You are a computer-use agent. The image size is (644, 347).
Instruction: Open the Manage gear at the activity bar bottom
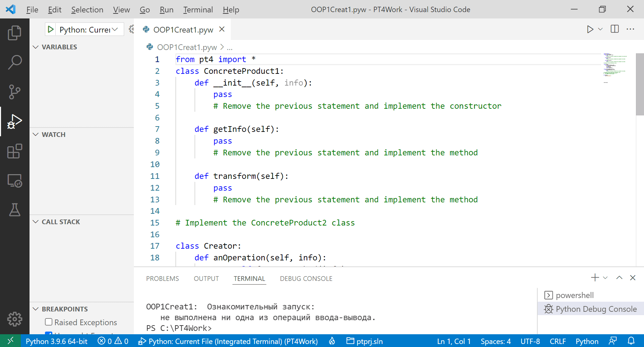point(14,319)
